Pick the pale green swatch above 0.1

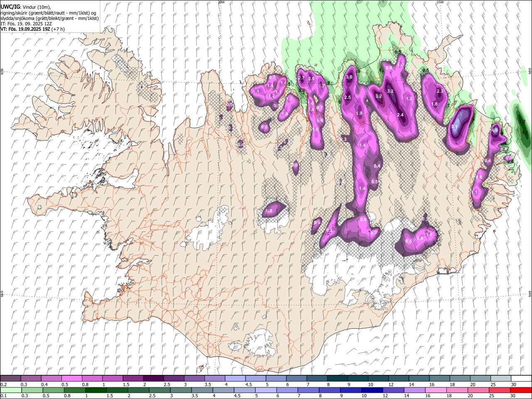[x=11, y=390]
